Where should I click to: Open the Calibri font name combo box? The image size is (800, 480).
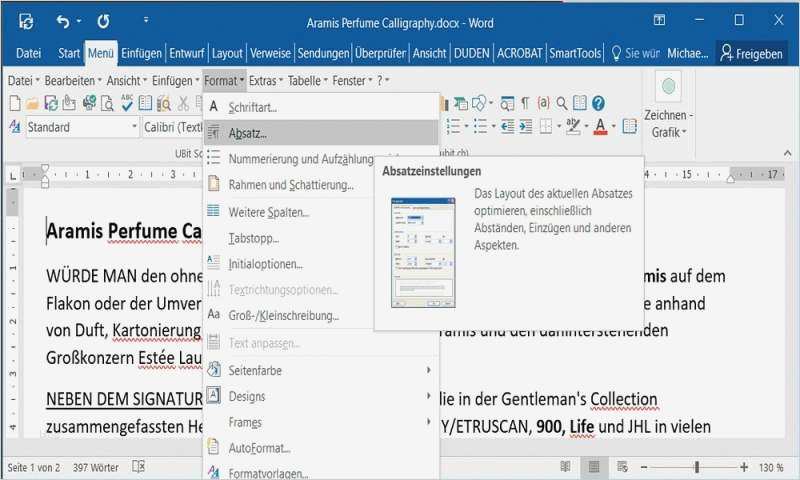pos(172,127)
